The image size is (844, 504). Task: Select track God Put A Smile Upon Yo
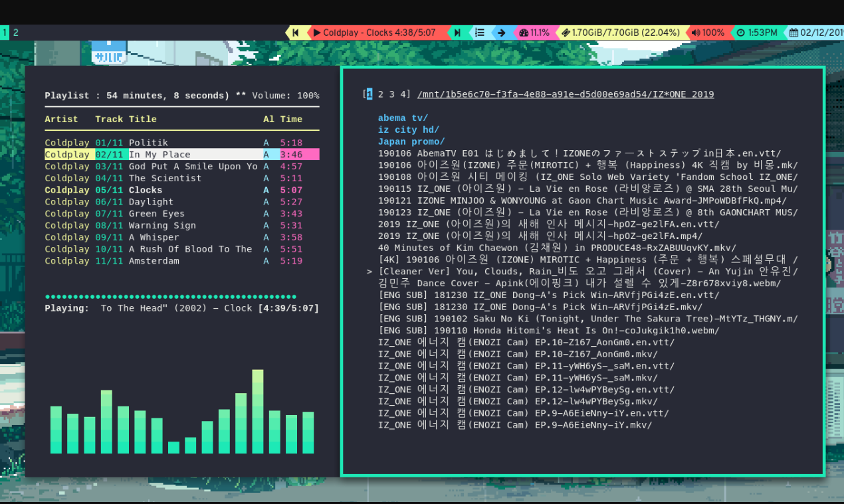coord(182,167)
